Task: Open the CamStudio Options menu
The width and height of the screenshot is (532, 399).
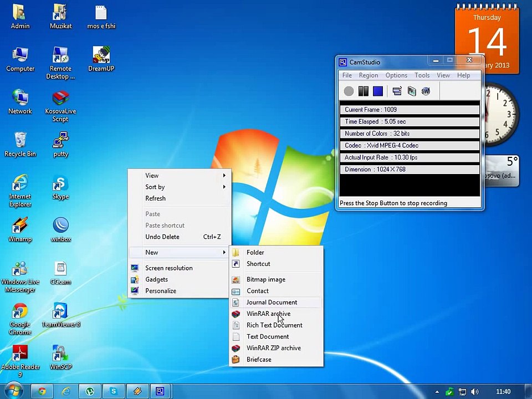Action: pos(396,75)
